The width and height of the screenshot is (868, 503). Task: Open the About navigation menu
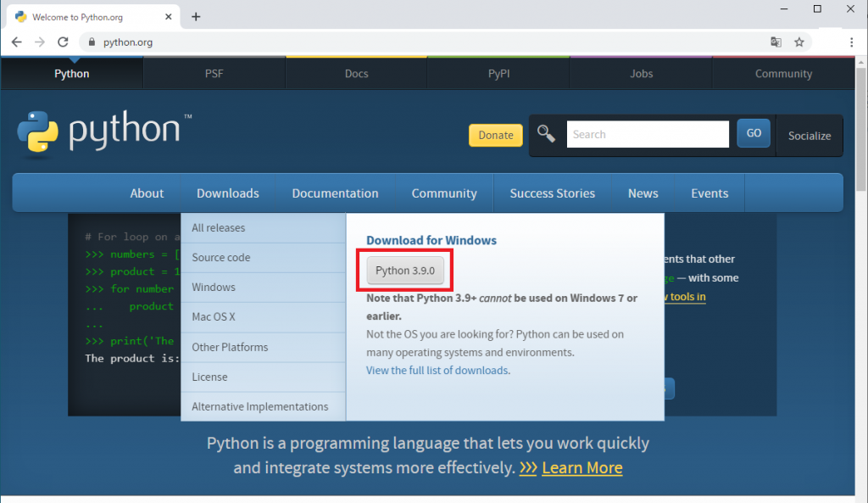(x=147, y=193)
